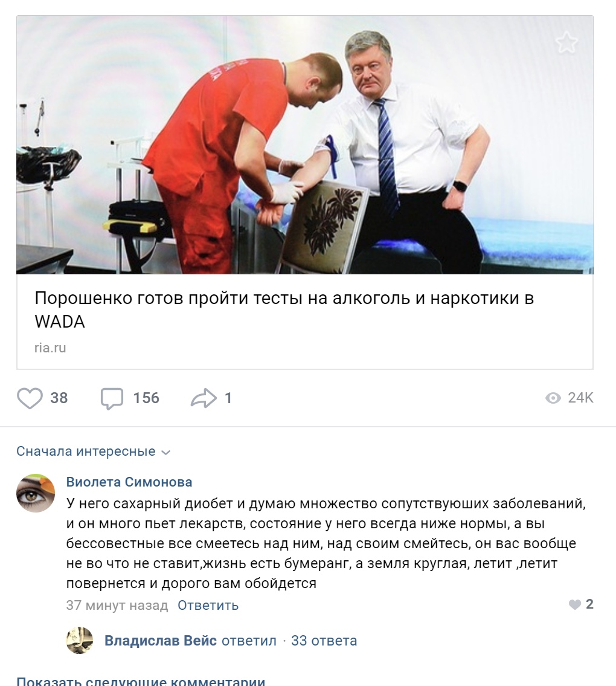
Task: Open the article preview photo
Action: [305, 145]
